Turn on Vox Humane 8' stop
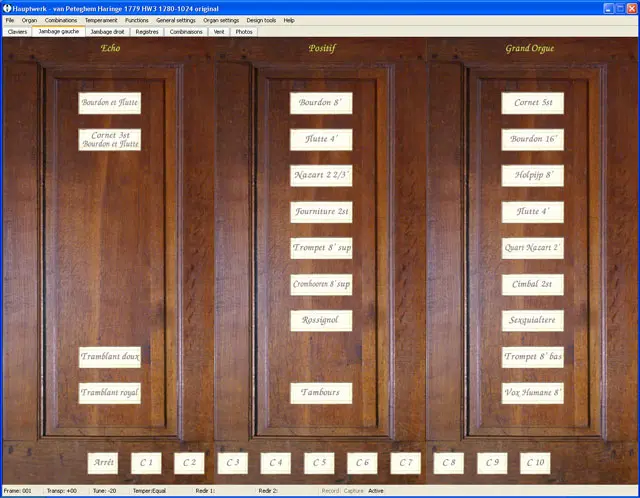This screenshot has height=498, width=640. tap(532, 393)
